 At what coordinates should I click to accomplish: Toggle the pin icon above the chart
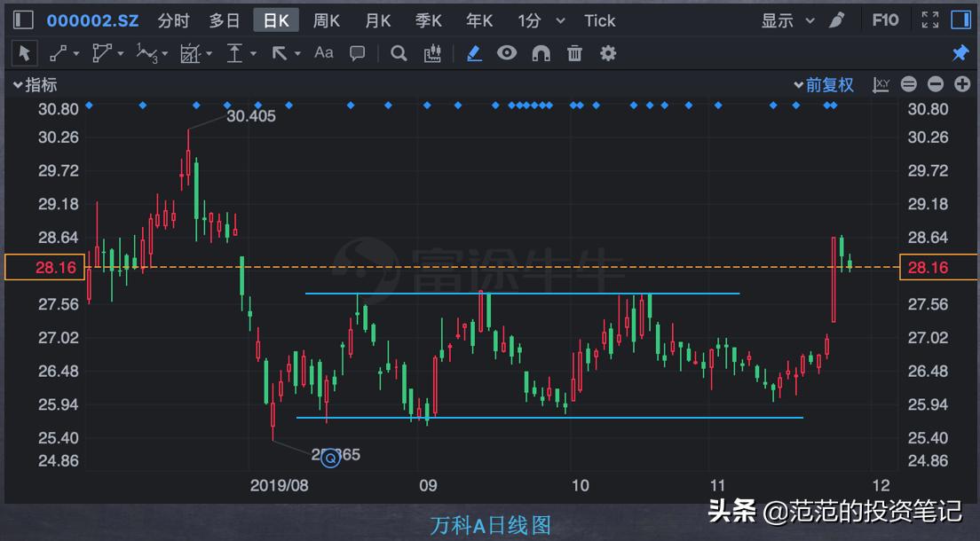960,53
